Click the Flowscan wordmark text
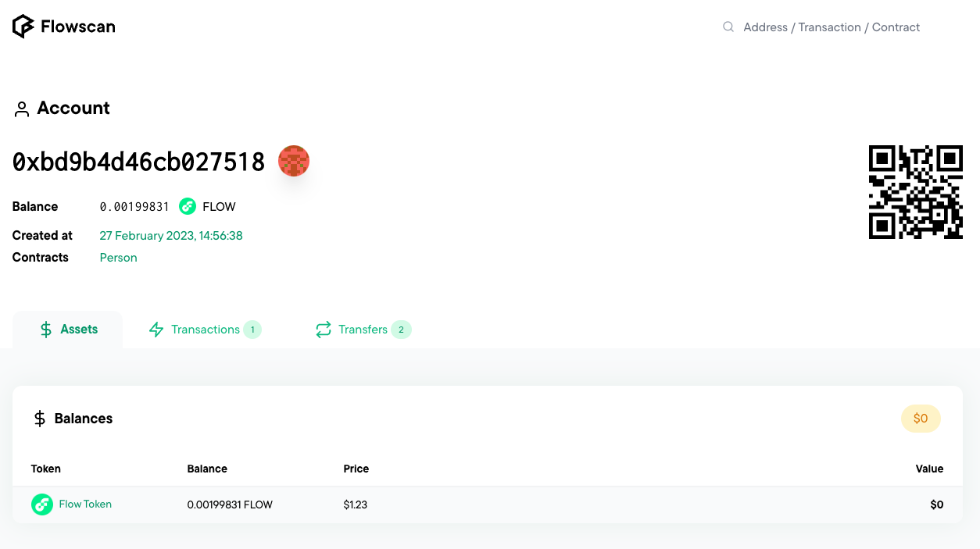 (78, 27)
